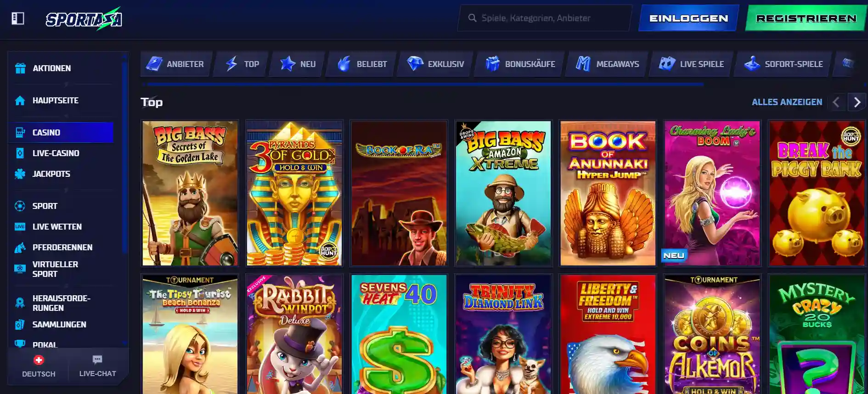Viewport: 868px width, 394px height.
Task: Focus the Spiele, Kategorien, Anbieter search field
Action: click(x=545, y=18)
